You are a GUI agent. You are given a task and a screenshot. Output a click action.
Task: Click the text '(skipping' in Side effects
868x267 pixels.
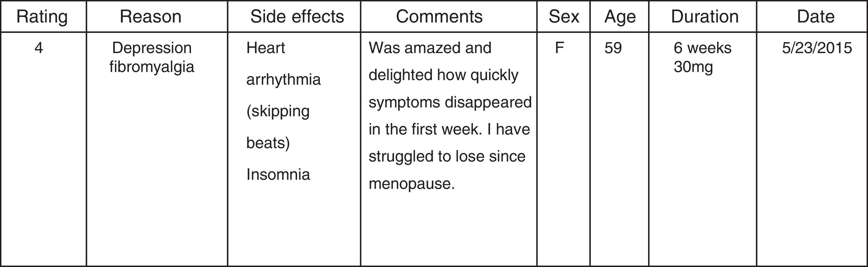278,111
